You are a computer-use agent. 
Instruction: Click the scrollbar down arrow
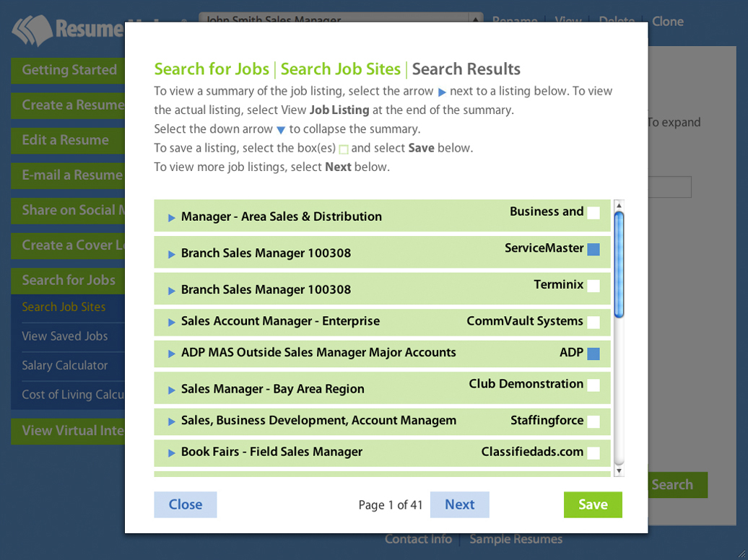pos(619,469)
